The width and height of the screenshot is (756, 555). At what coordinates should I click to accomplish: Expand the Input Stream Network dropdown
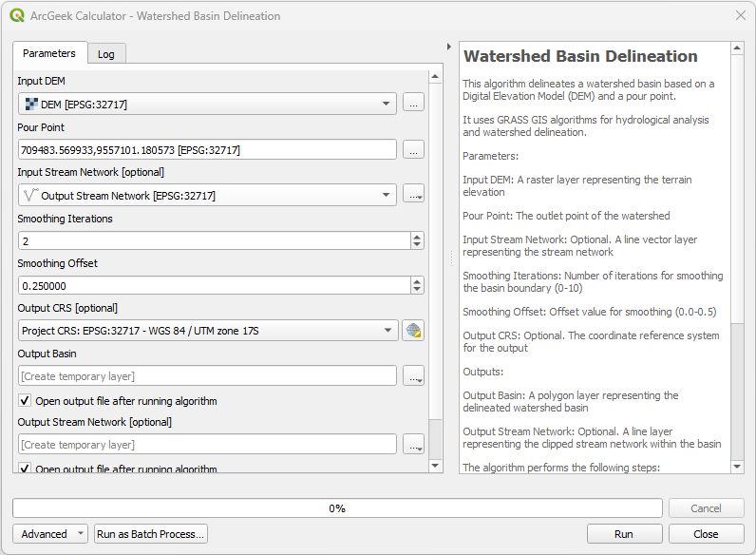387,195
